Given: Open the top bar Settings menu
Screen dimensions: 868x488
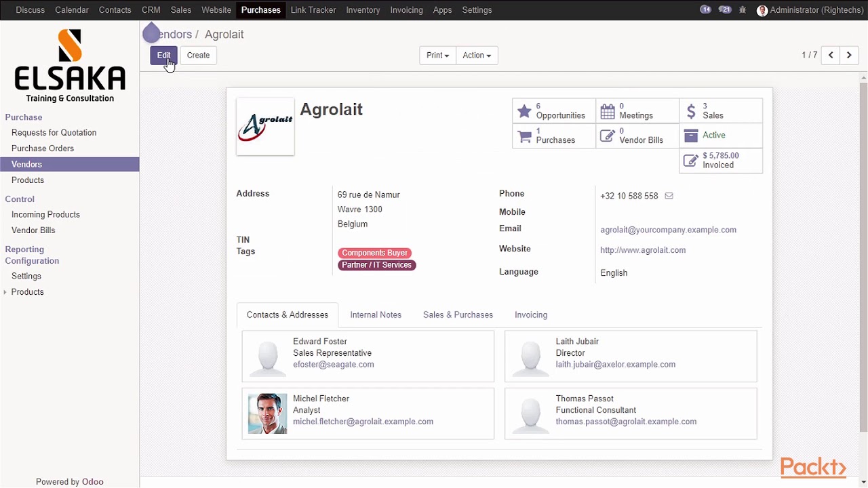Looking at the screenshot, I should pos(477,10).
